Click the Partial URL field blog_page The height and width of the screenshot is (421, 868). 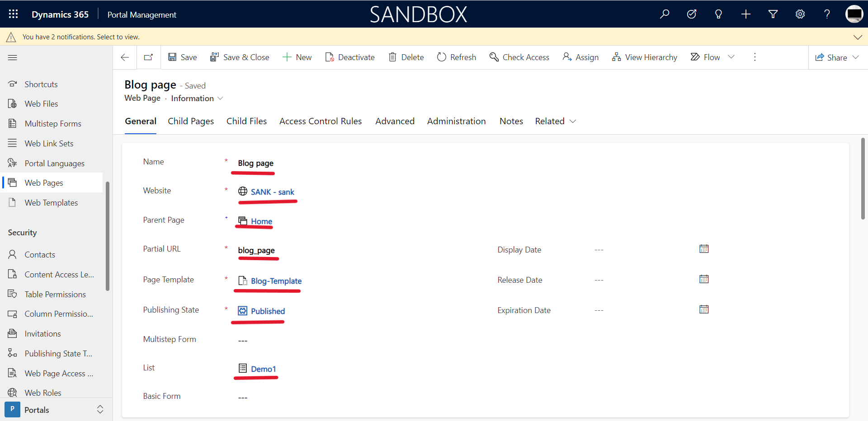(x=256, y=250)
